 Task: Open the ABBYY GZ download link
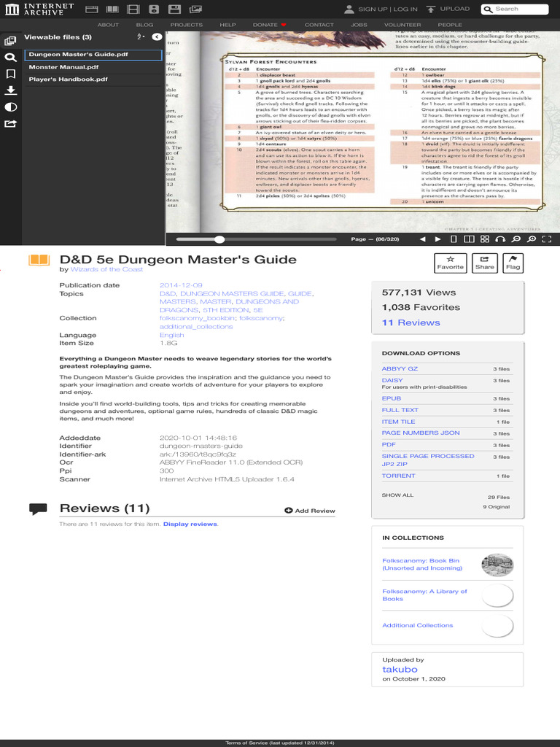pos(400,368)
